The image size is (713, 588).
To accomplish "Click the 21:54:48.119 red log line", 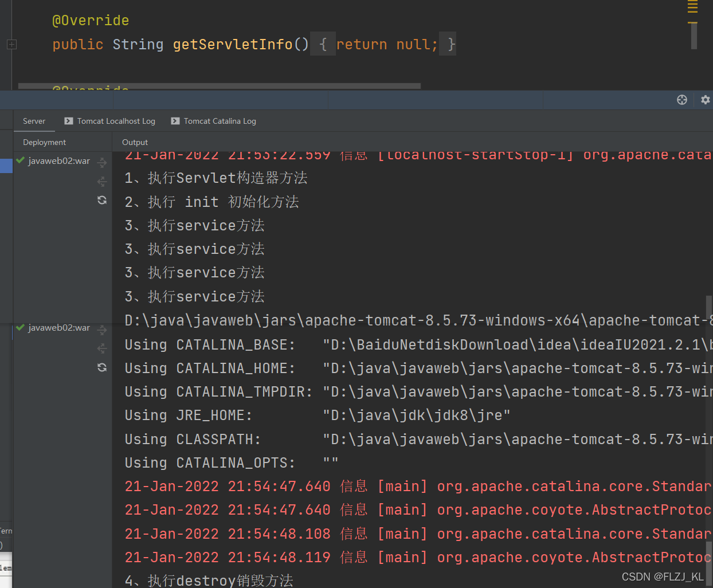I will coord(418,557).
